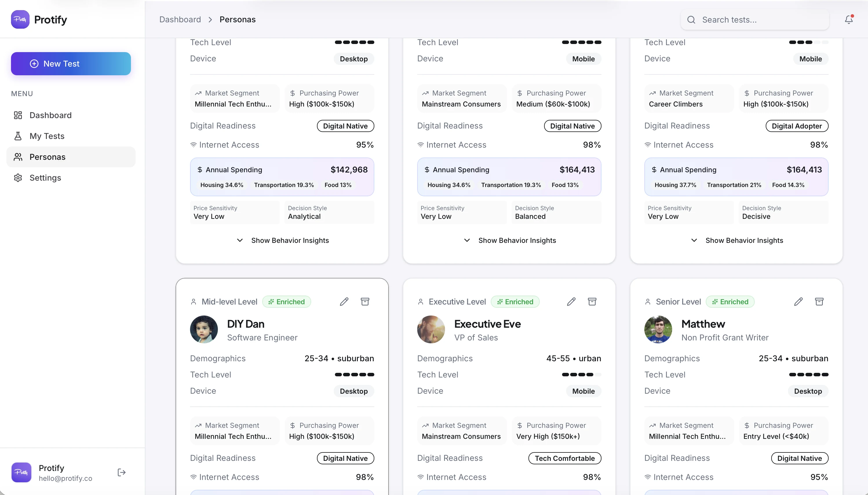Viewport: 868px width, 495px height.
Task: Create a New Test
Action: tap(71, 64)
